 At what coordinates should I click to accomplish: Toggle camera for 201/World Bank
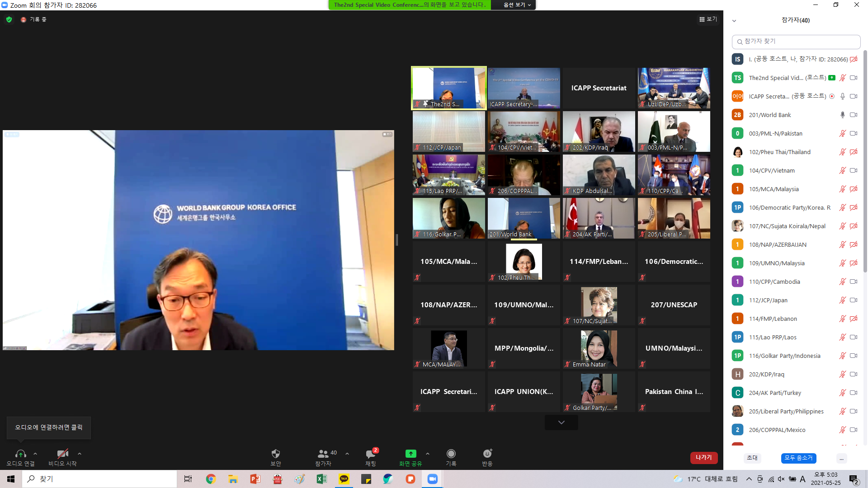pyautogui.click(x=854, y=115)
